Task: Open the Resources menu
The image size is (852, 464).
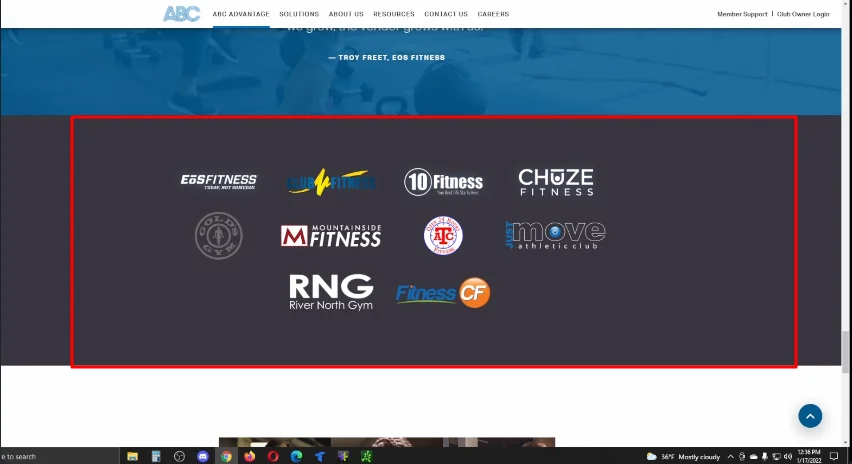Action: click(394, 14)
